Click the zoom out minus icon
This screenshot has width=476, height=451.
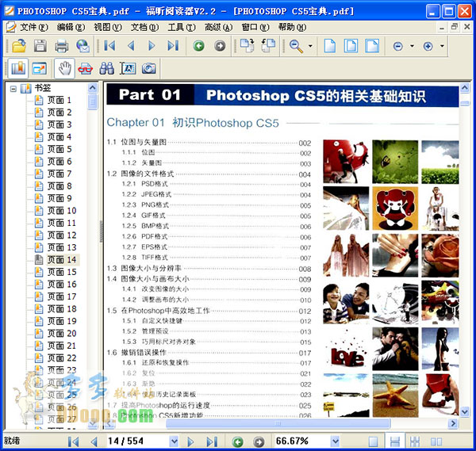[x=397, y=47]
